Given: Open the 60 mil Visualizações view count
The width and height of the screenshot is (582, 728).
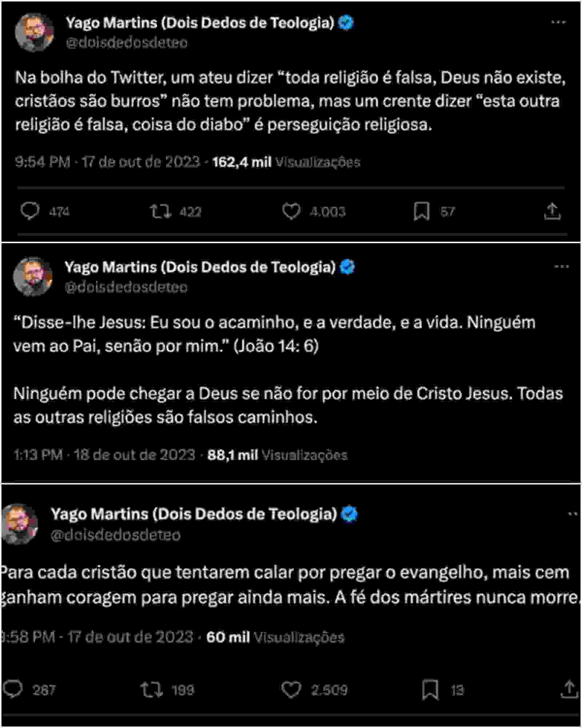Looking at the screenshot, I should tap(275, 637).
